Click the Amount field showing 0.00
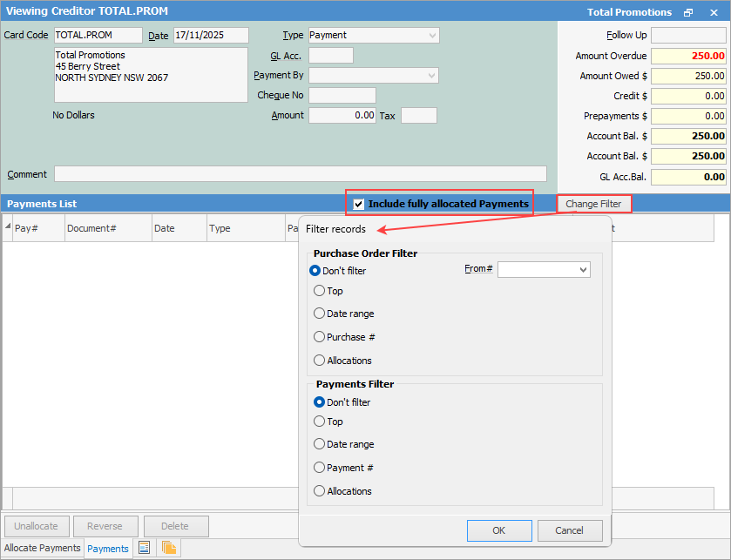The height and width of the screenshot is (560, 731). tap(342, 116)
